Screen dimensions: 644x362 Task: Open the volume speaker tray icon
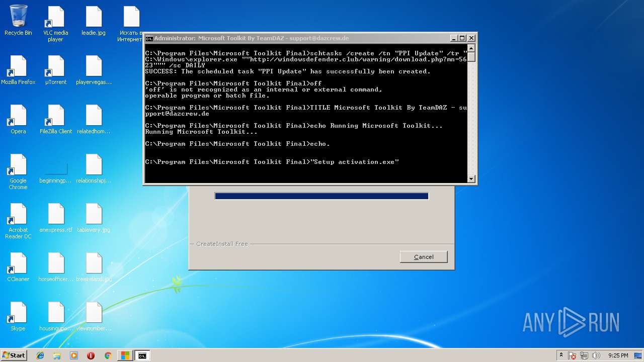pyautogui.click(x=596, y=355)
